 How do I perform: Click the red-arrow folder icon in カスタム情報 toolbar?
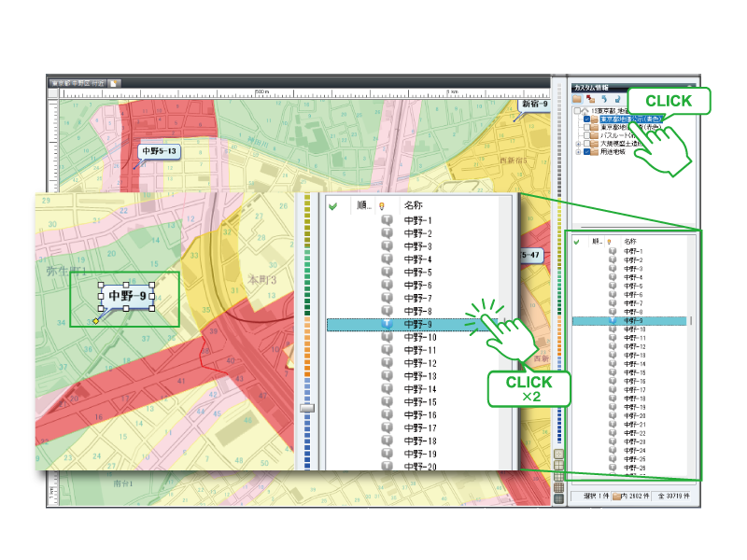591,99
